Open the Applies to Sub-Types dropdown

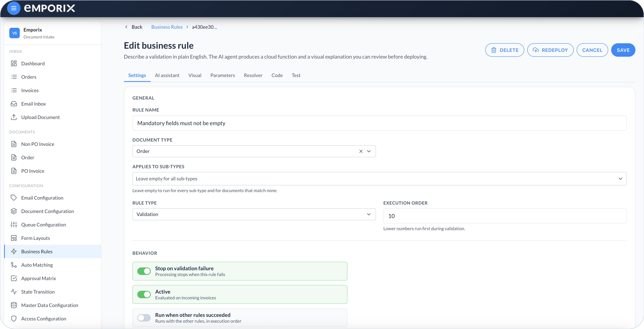point(379,179)
